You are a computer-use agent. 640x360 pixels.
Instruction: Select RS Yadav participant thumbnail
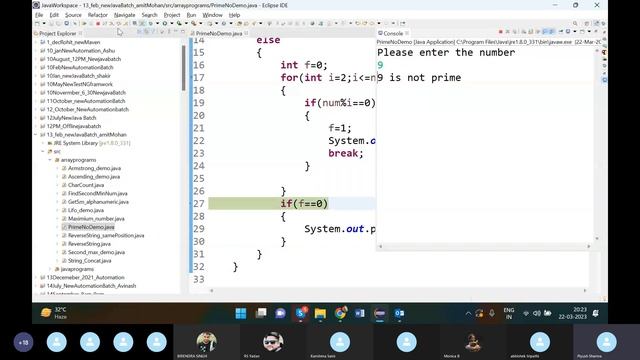[273, 343]
